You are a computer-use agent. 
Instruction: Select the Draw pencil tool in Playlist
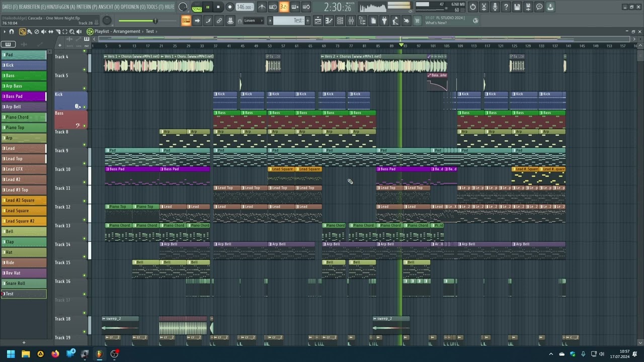click(x=22, y=31)
